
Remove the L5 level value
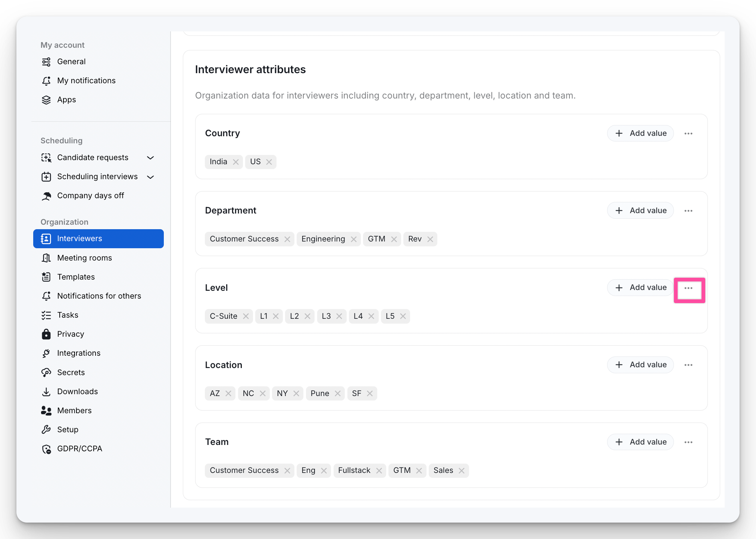point(403,316)
